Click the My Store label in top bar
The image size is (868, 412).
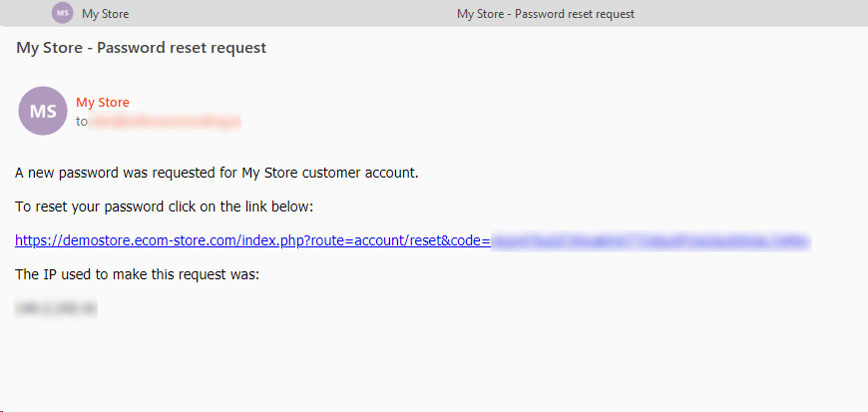coord(105,14)
